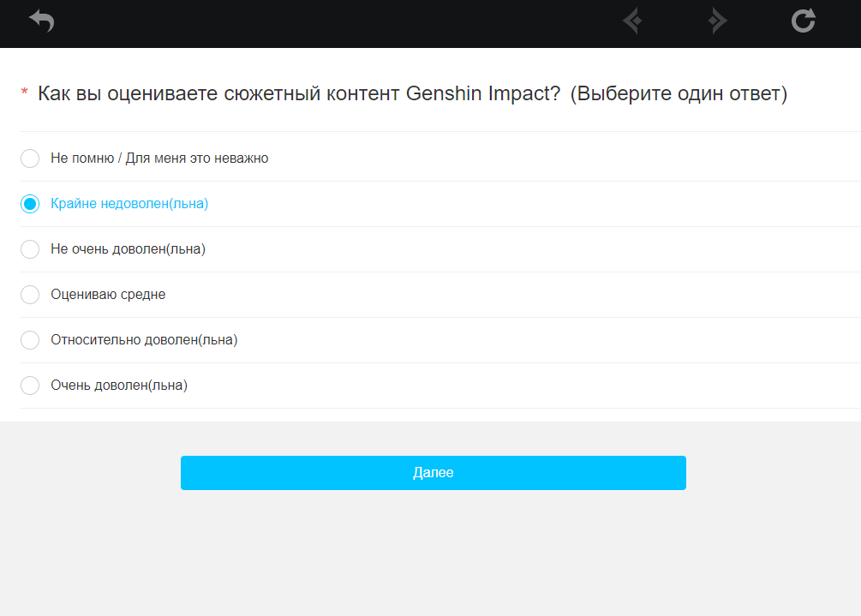Choose the 'Очень доволен(льна)' radio button
The image size is (861, 616).
coord(30,386)
